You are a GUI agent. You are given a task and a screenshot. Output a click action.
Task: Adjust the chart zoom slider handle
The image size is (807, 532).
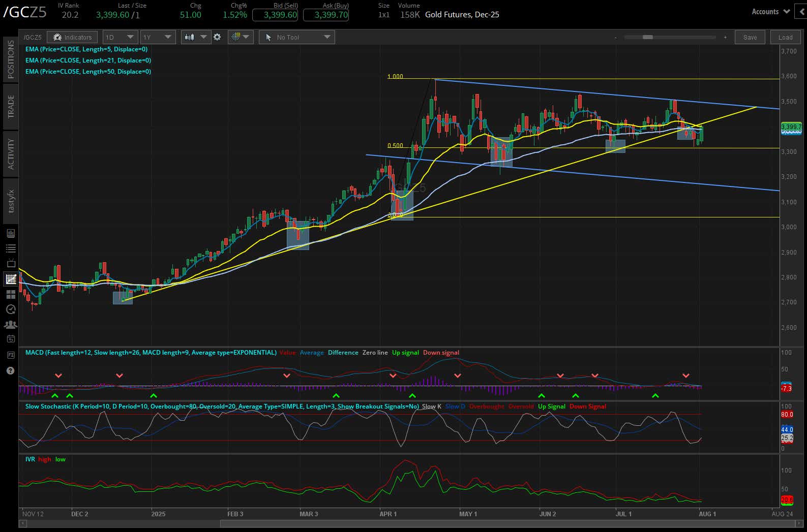pos(648,37)
